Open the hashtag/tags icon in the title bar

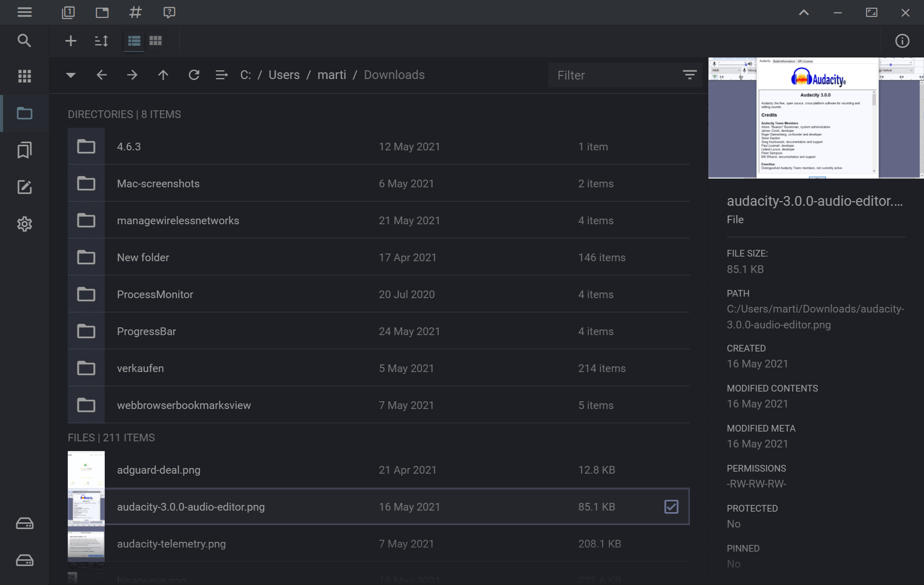coord(135,12)
